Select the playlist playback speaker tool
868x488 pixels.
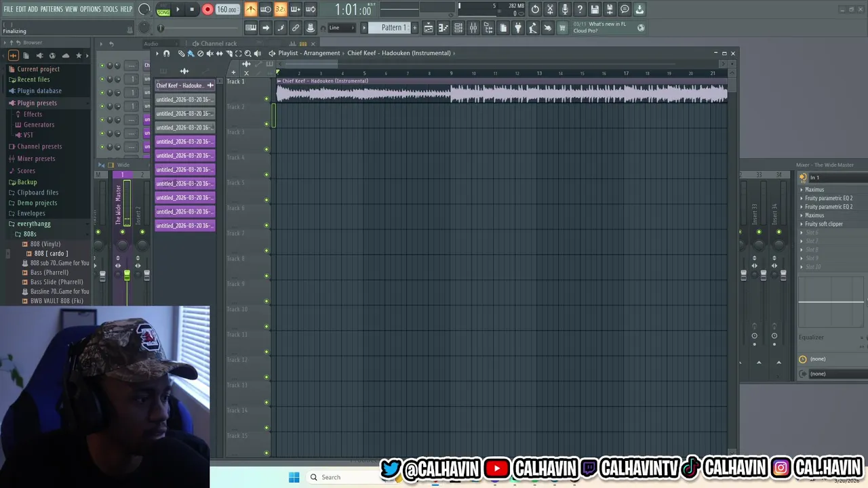(x=257, y=54)
